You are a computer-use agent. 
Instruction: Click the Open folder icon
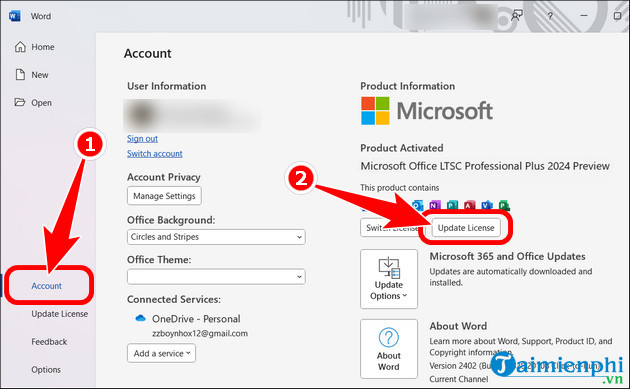[20, 102]
